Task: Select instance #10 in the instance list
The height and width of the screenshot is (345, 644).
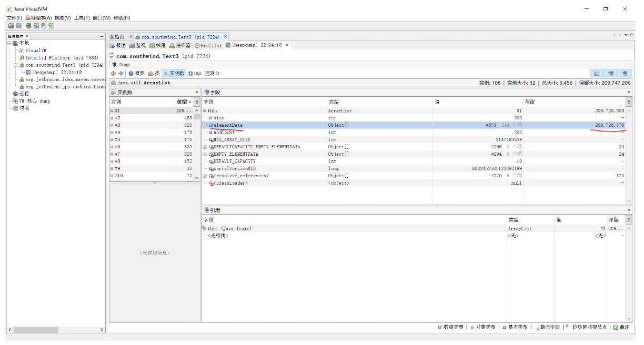Action: (x=152, y=176)
